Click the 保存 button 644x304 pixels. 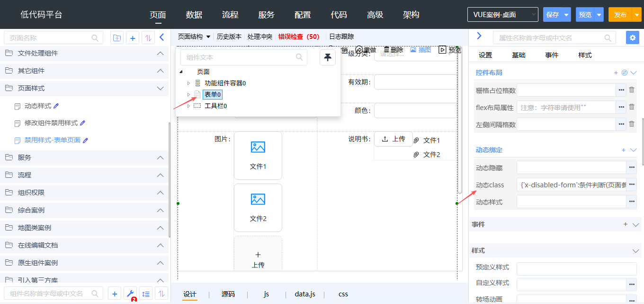coord(553,15)
